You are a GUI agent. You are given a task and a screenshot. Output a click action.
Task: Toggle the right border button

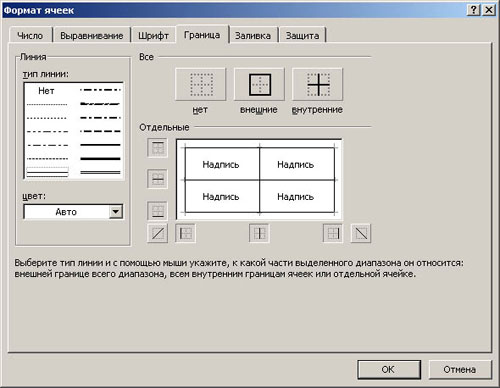click(x=333, y=233)
